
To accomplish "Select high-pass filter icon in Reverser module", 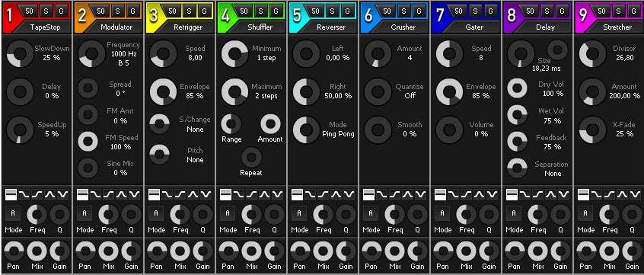I will pyautogui.click(x=323, y=194).
